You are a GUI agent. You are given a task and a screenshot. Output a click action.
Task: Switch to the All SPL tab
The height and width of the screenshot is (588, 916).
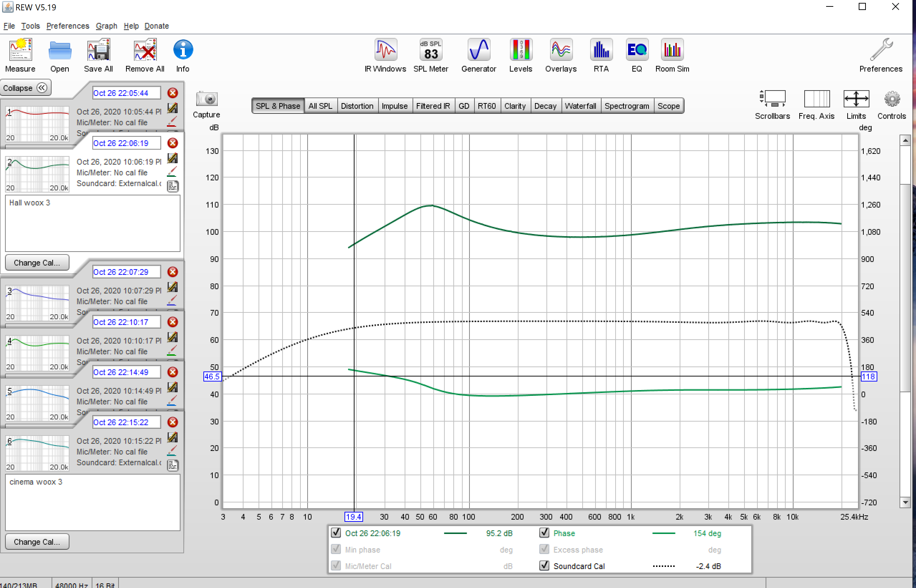pyautogui.click(x=320, y=106)
